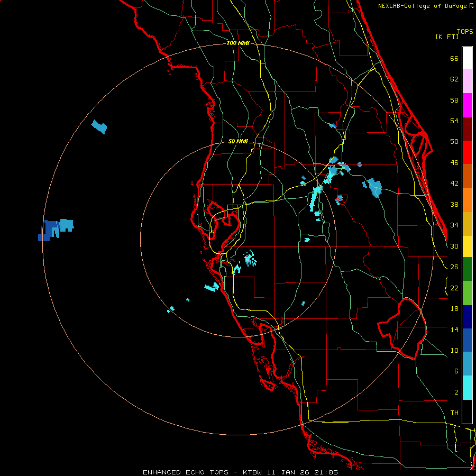Click the "[K FT]" units label

point(447,36)
